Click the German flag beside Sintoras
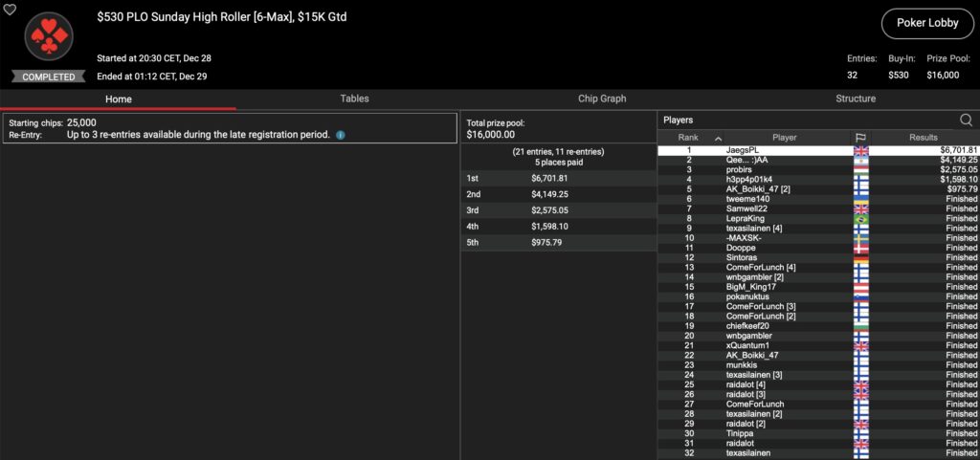 point(860,257)
